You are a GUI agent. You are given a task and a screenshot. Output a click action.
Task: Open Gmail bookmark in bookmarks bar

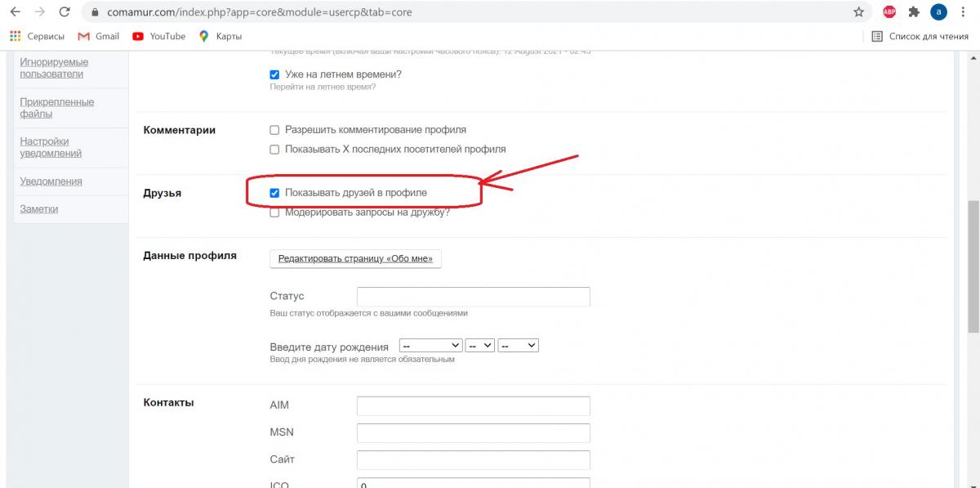pos(98,36)
